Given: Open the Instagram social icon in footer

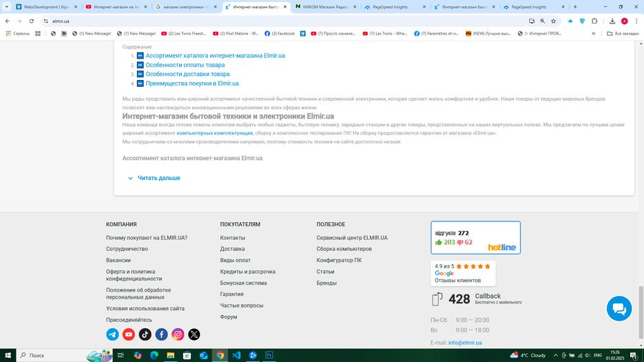Looking at the screenshot, I should pyautogui.click(x=178, y=334).
